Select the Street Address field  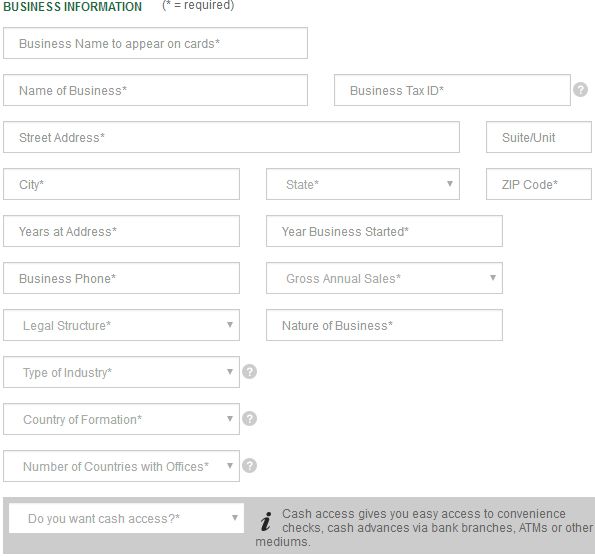click(231, 137)
